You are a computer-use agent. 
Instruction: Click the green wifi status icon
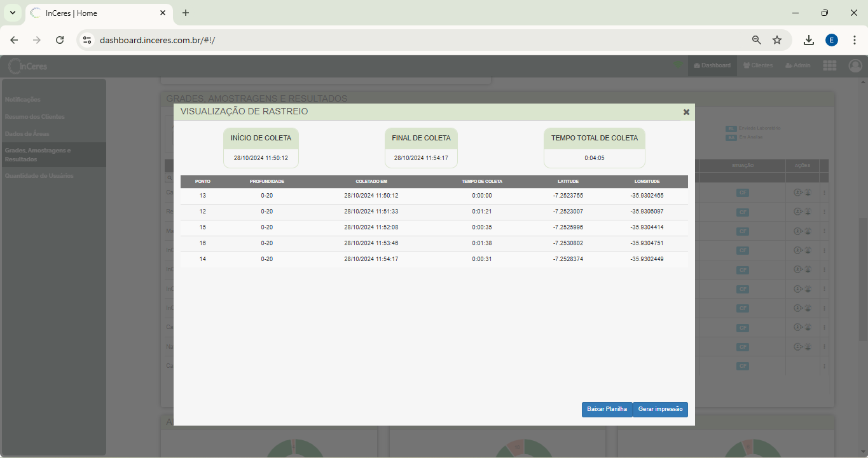[x=678, y=65]
